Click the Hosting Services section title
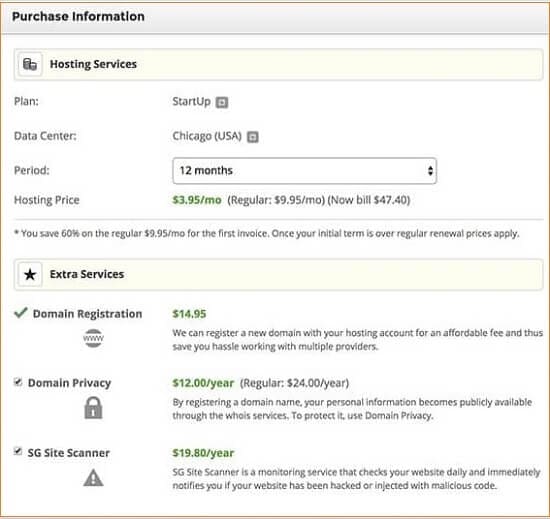550x519 pixels. (93, 64)
